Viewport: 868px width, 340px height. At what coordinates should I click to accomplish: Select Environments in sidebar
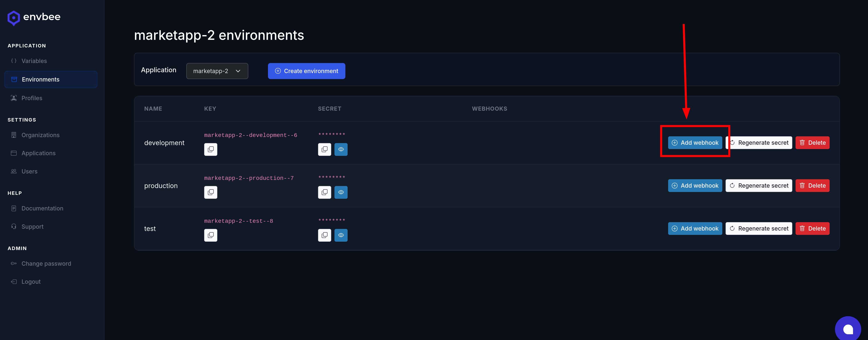coord(51,80)
